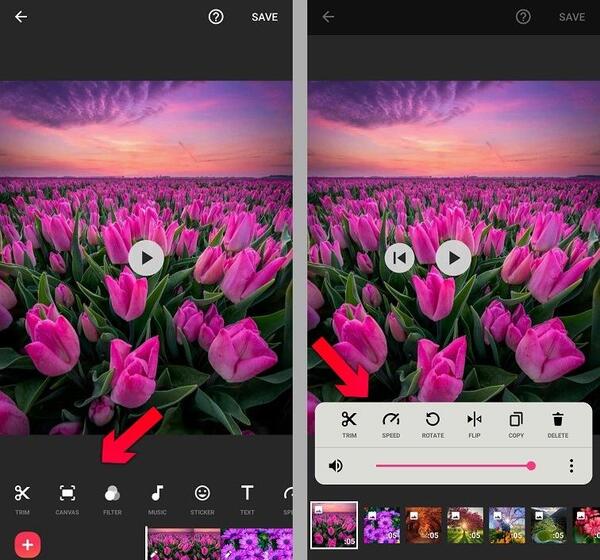The image size is (600, 560).
Task: Choose Delete in the clip popup
Action: pyautogui.click(x=558, y=424)
